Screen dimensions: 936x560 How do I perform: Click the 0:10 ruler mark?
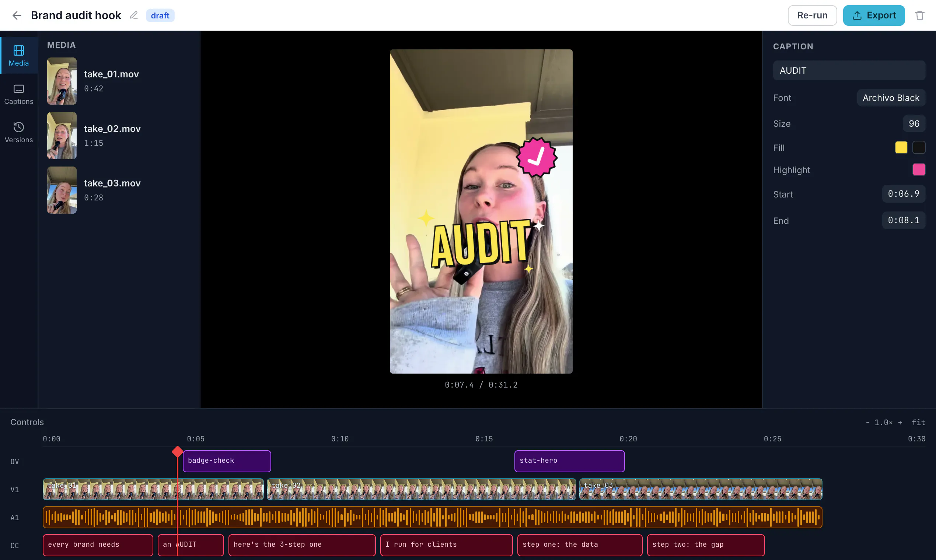coord(340,439)
